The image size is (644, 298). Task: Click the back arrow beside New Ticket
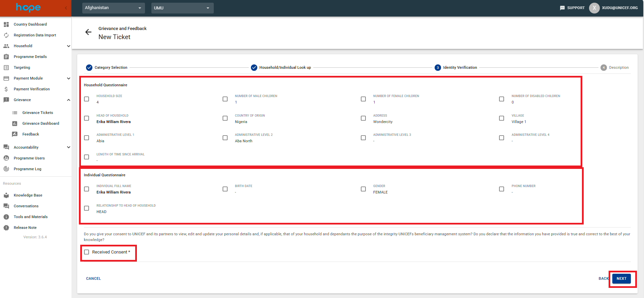[88, 32]
